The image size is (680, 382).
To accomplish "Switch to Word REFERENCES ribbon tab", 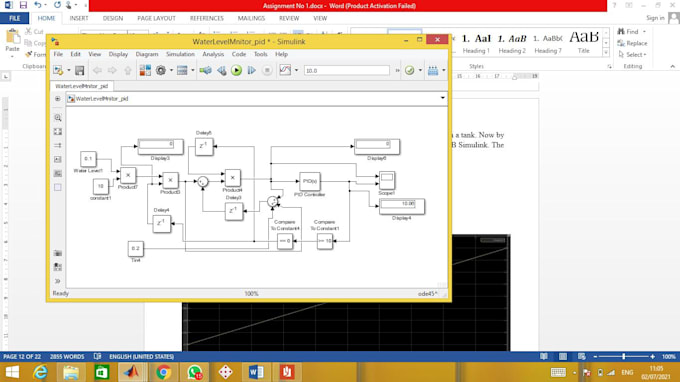I will 206,18.
